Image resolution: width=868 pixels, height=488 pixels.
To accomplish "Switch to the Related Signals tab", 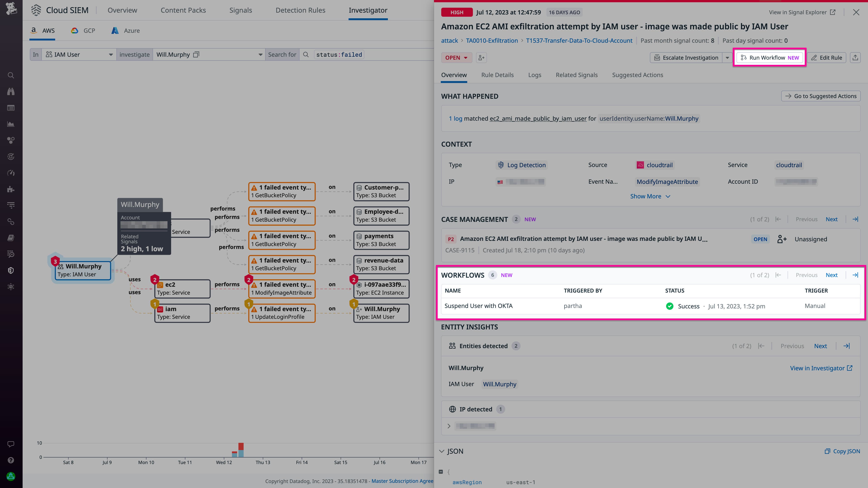I will pyautogui.click(x=576, y=75).
